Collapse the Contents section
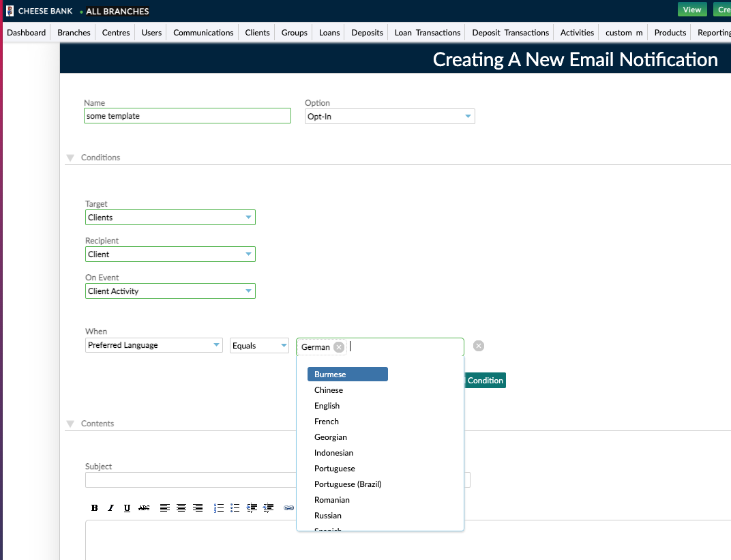 coord(70,424)
